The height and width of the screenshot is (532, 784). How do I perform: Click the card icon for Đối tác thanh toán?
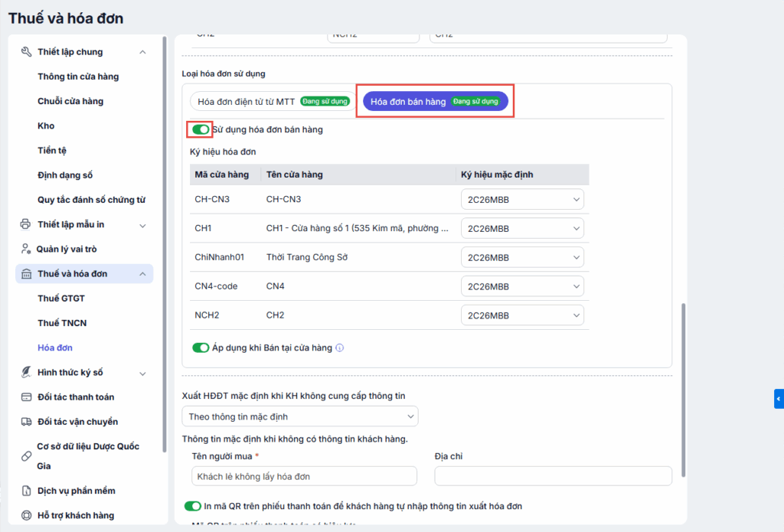(25, 397)
